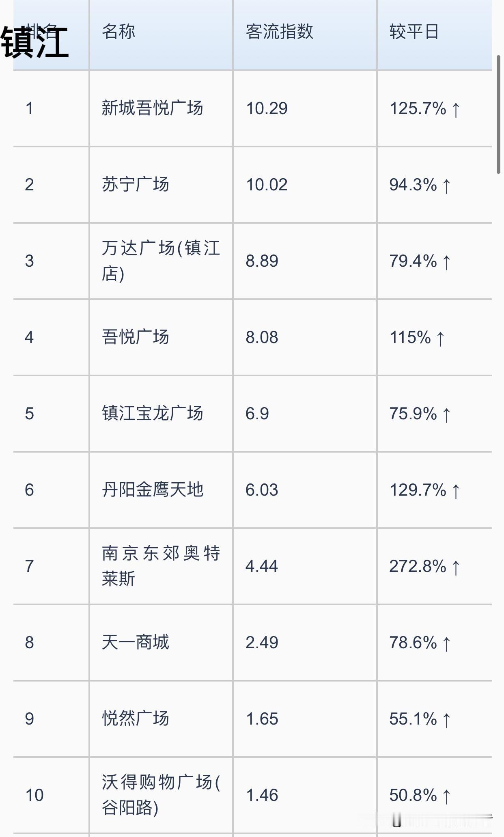This screenshot has width=504, height=837.
Task: Click 丹阳金鹰天地 entry
Action: point(152,490)
